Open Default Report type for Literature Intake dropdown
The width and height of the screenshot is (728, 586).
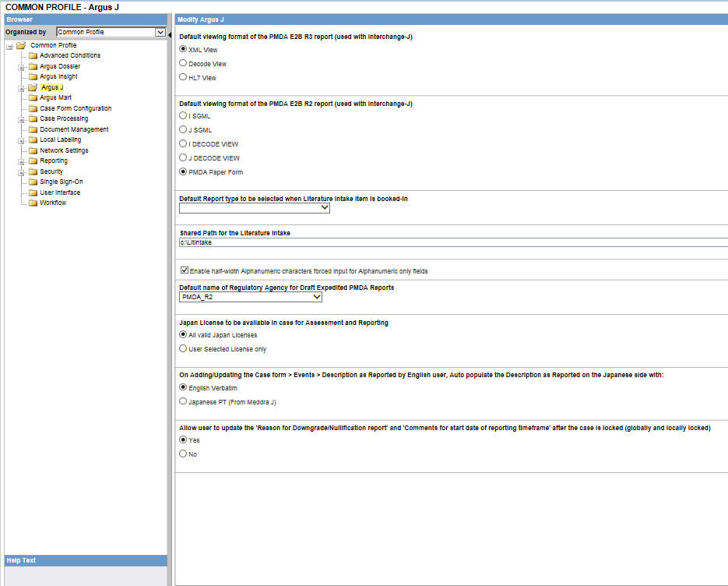(255, 208)
